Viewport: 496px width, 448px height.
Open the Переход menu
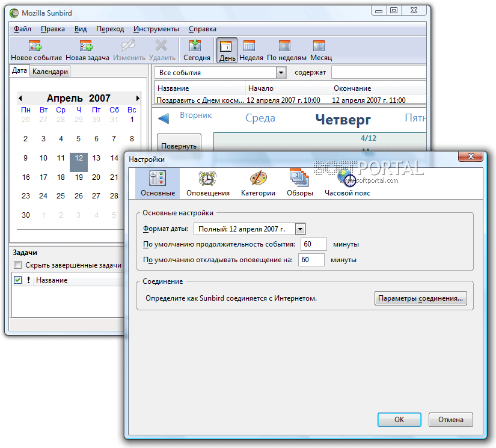pyautogui.click(x=110, y=29)
